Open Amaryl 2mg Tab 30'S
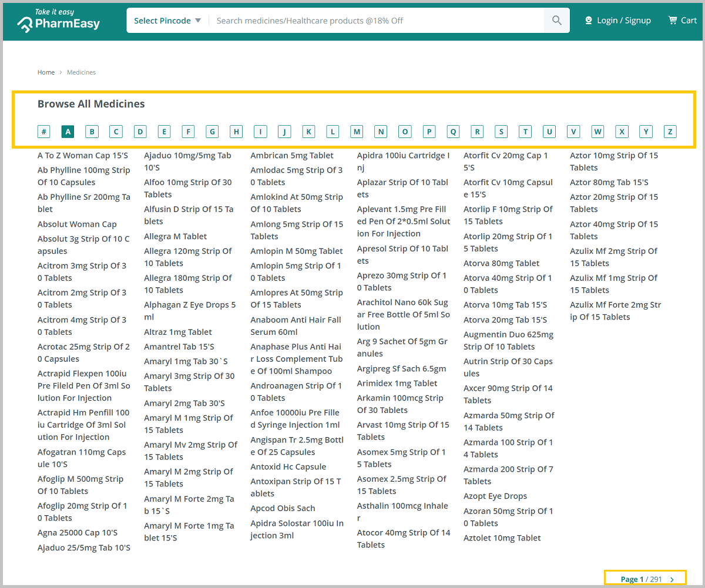This screenshot has height=588, width=705. pos(184,403)
